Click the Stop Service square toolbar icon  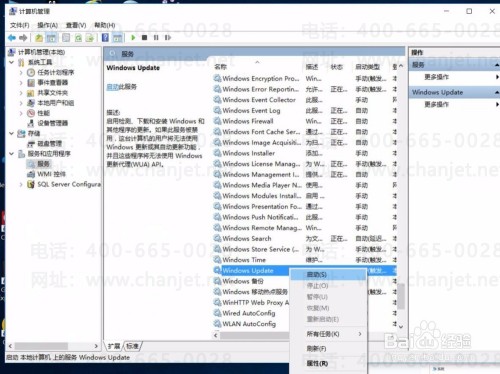(144, 38)
